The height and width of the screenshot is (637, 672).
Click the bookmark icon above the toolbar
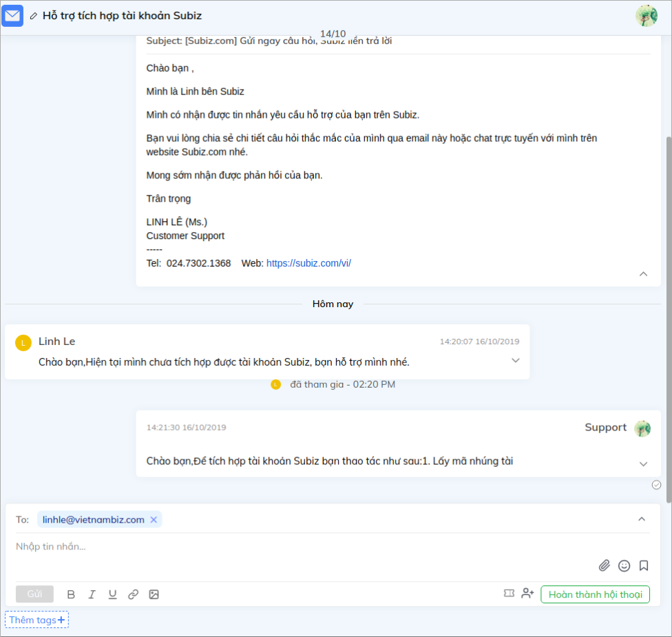click(644, 565)
